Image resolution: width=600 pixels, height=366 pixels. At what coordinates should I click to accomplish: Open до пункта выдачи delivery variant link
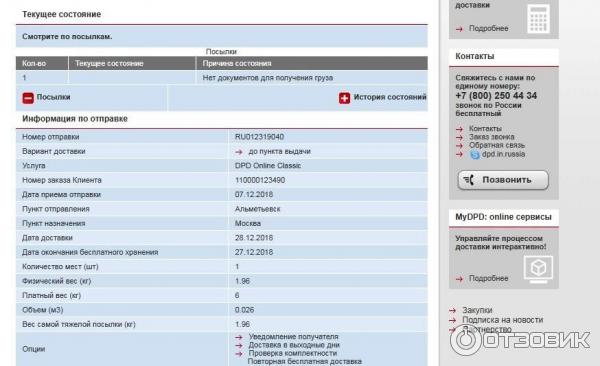tap(279, 152)
